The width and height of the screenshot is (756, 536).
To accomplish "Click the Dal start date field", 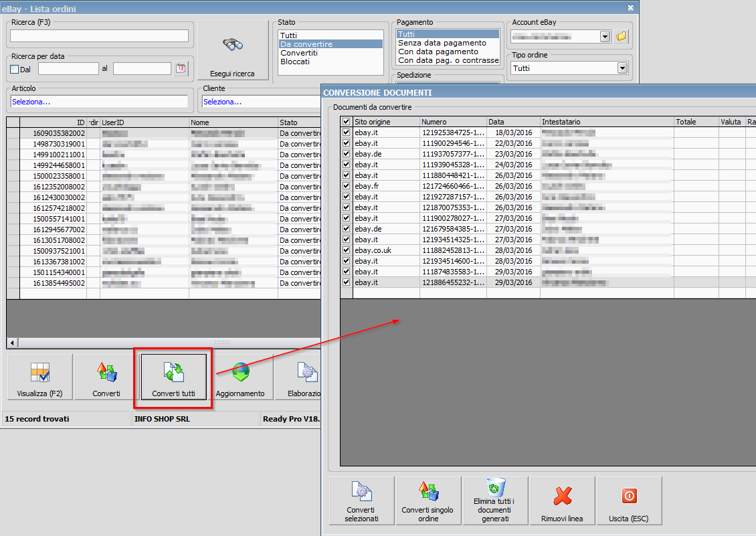I will [68, 68].
